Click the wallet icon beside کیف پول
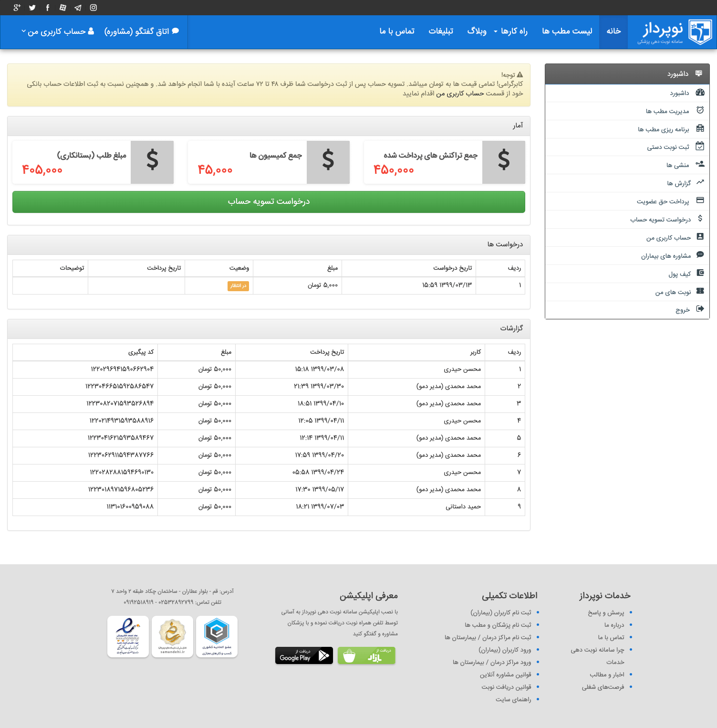717x728 pixels. point(700,273)
